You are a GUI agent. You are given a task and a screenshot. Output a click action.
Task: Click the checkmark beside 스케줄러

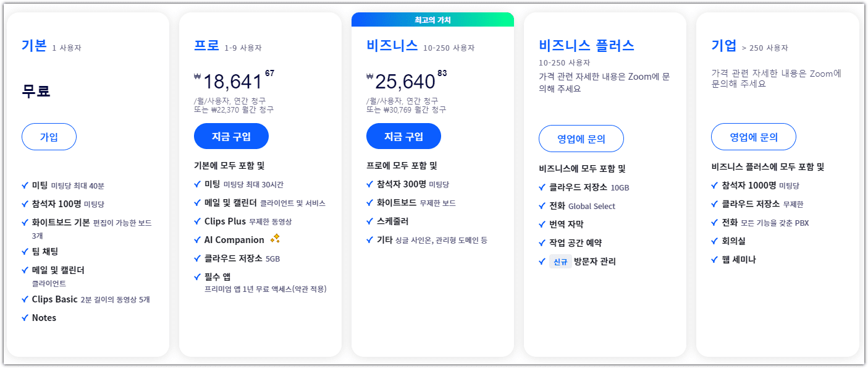point(369,221)
